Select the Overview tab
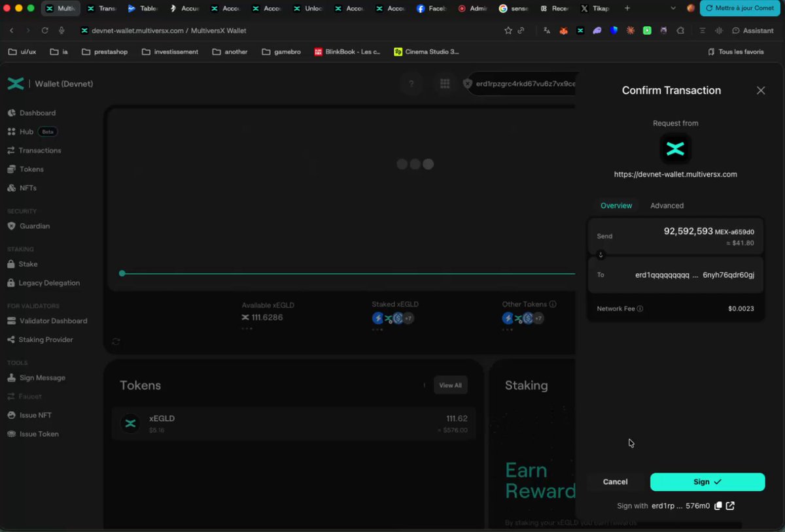Screen dimensions: 785x532 [616, 206]
